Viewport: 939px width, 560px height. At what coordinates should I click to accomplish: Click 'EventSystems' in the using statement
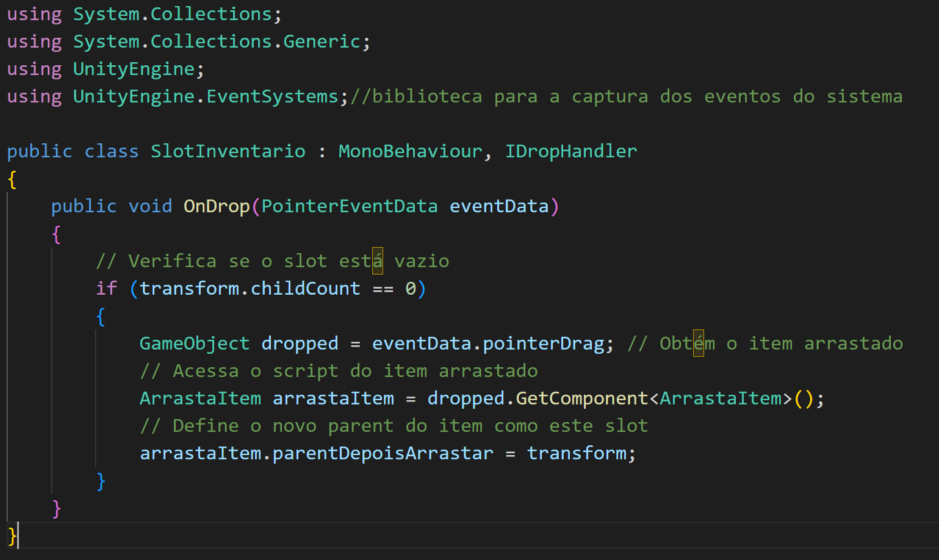pyautogui.click(x=272, y=96)
